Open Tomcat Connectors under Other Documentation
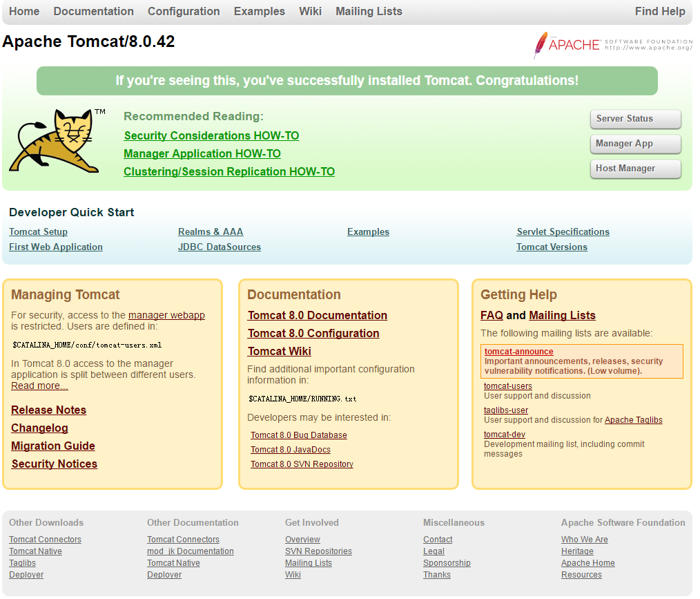 coord(183,540)
